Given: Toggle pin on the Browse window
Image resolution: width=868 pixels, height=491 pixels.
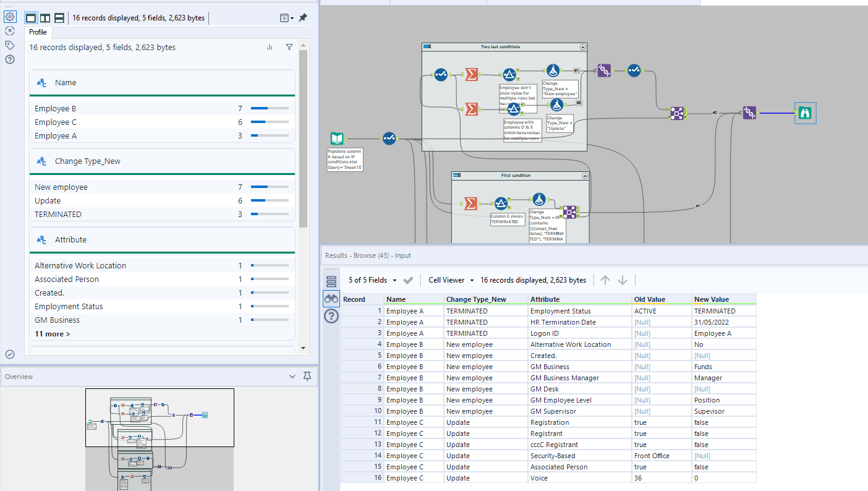Looking at the screenshot, I should click(x=302, y=18).
